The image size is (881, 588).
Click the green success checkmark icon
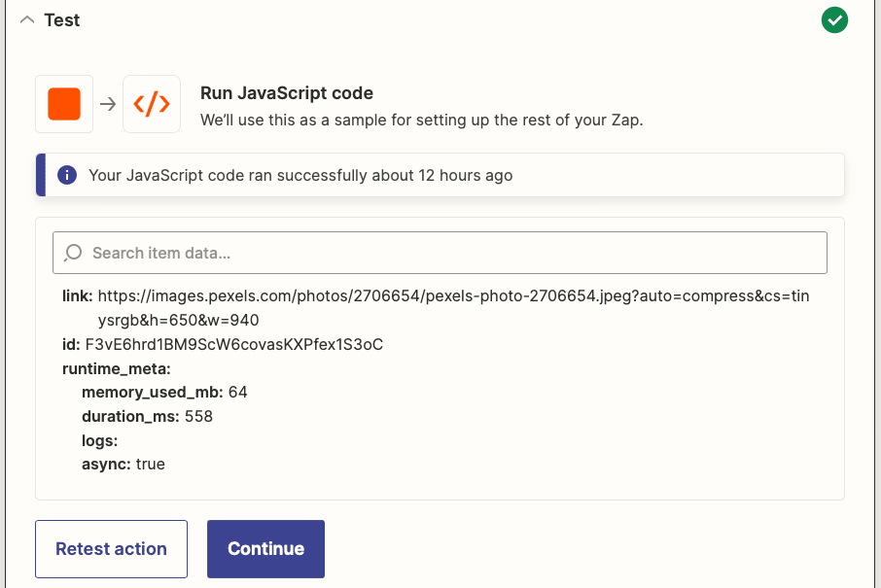coord(833,19)
